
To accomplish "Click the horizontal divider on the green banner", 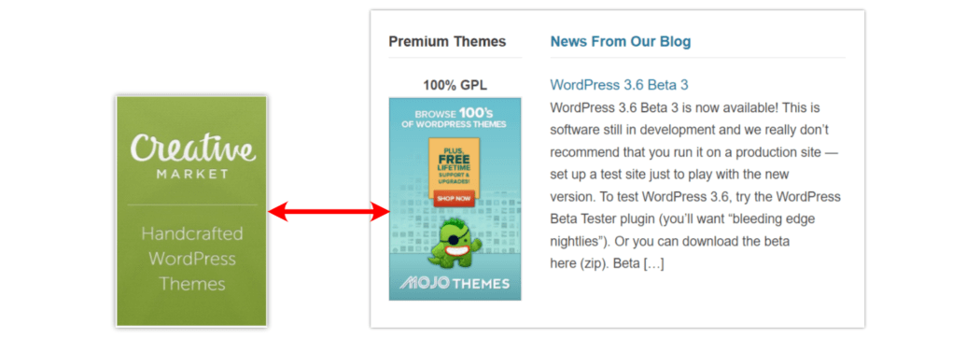I will 192,204.
